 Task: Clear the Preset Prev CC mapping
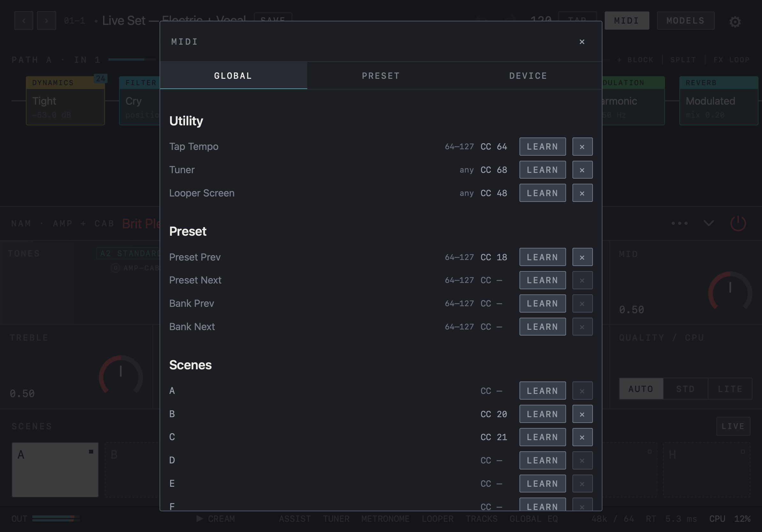click(582, 257)
